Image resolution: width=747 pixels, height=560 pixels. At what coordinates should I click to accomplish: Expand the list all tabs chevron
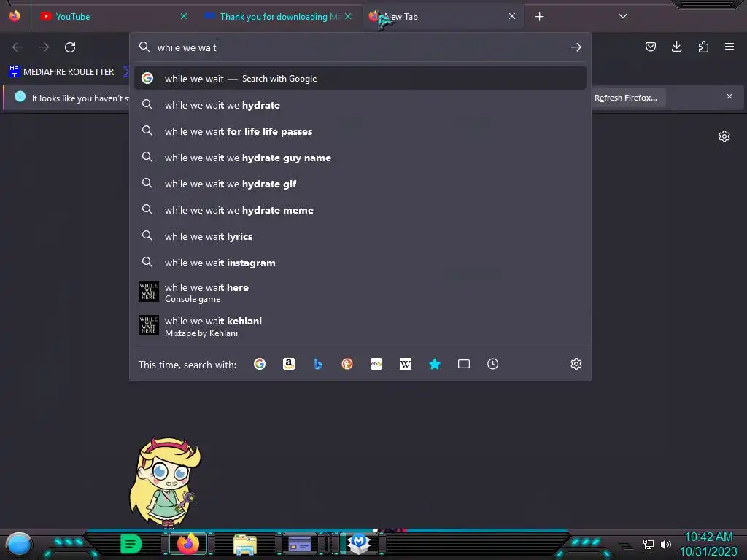[x=623, y=16]
